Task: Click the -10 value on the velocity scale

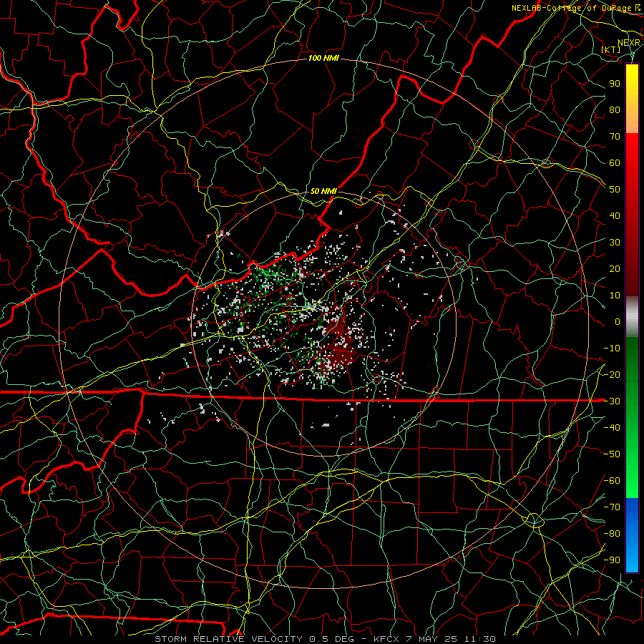Action: 612,348
